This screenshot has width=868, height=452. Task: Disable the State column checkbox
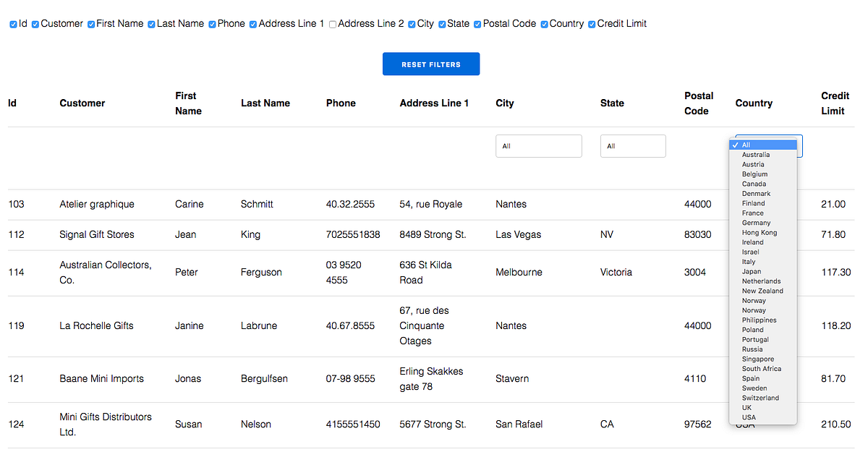[442, 24]
